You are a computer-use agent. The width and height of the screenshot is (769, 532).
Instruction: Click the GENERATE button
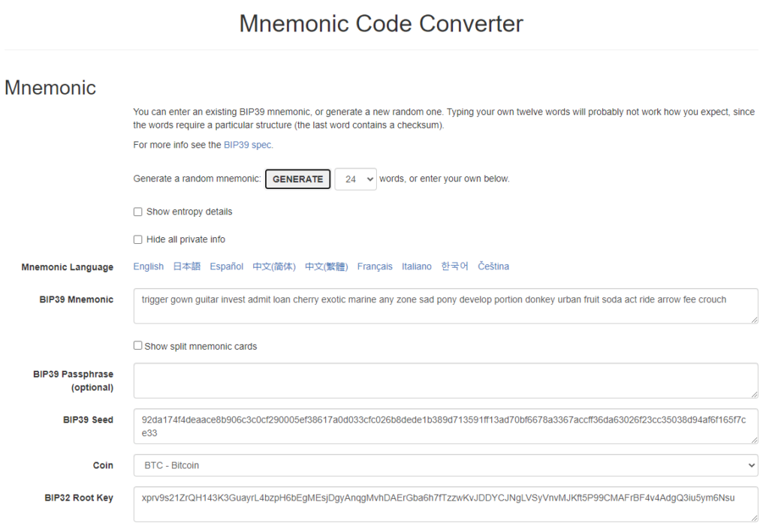[x=297, y=179]
